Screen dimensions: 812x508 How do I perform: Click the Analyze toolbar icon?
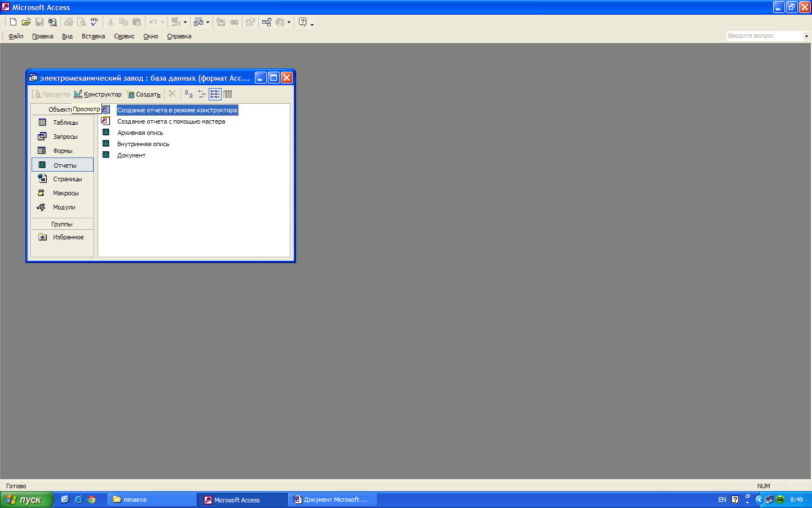[198, 22]
